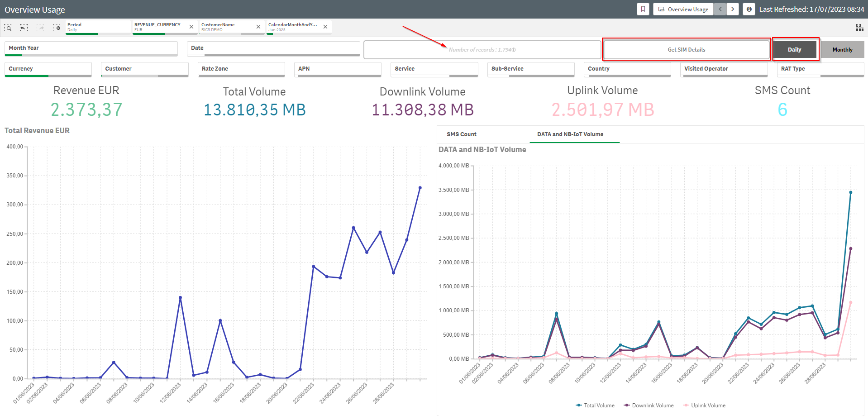The image size is (868, 420).
Task: Switch the period to Daily
Action: 794,50
